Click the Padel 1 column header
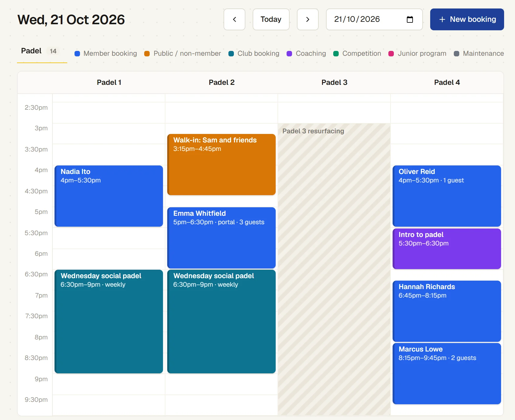This screenshot has height=420, width=515. pos(109,82)
